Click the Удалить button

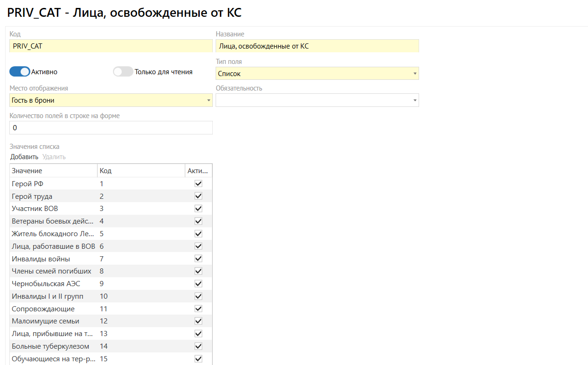pos(54,157)
